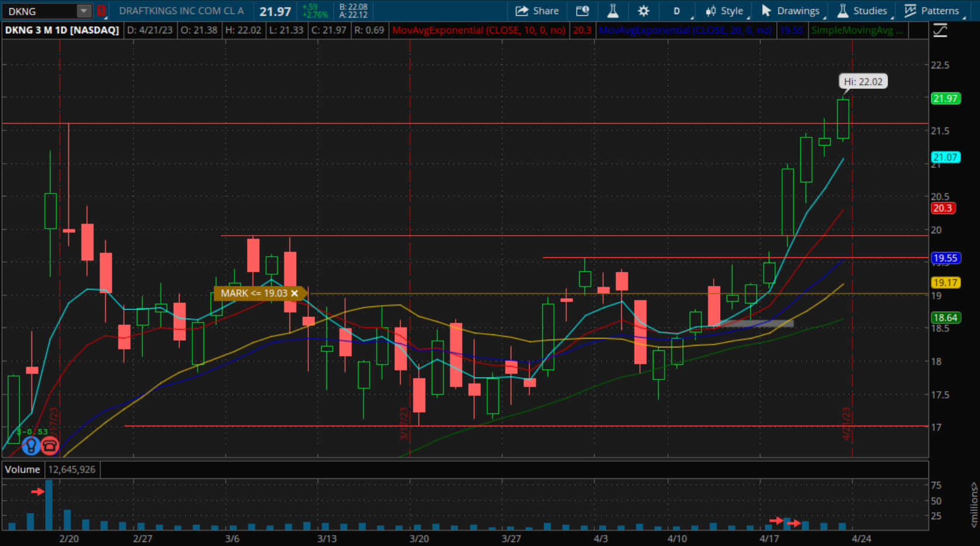Open chart settings gear icon

[644, 11]
